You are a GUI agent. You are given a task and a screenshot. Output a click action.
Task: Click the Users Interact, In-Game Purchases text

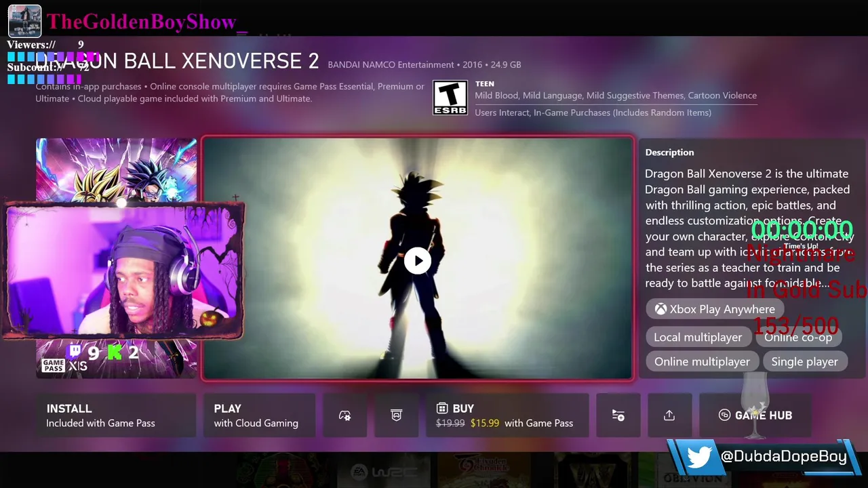click(x=593, y=113)
